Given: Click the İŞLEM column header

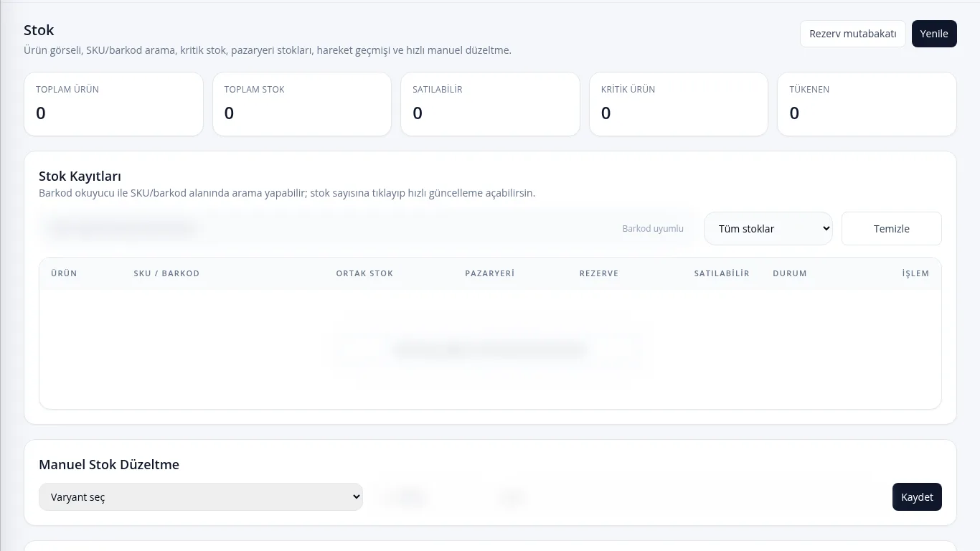Looking at the screenshot, I should (915, 273).
